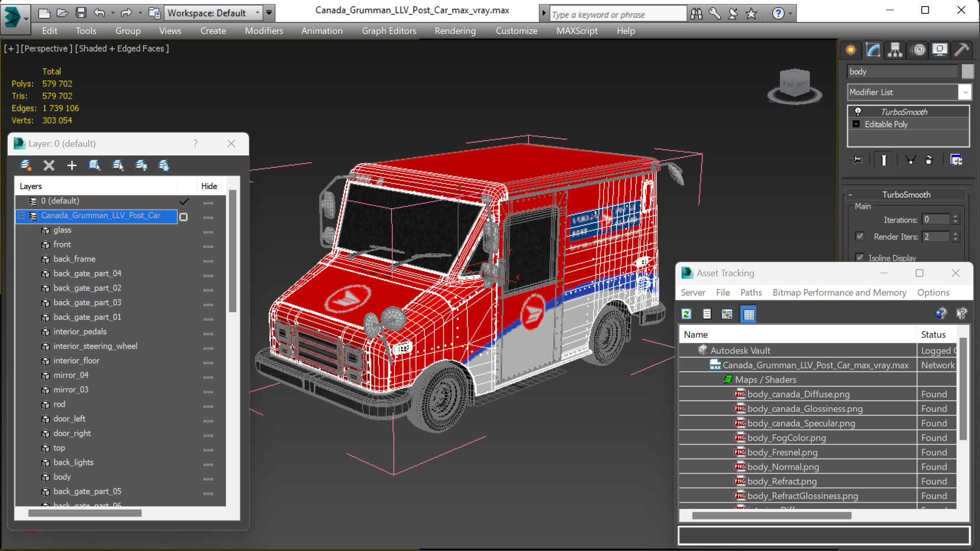
Task: Click the Perspective viewport label
Action: pyautogui.click(x=46, y=48)
